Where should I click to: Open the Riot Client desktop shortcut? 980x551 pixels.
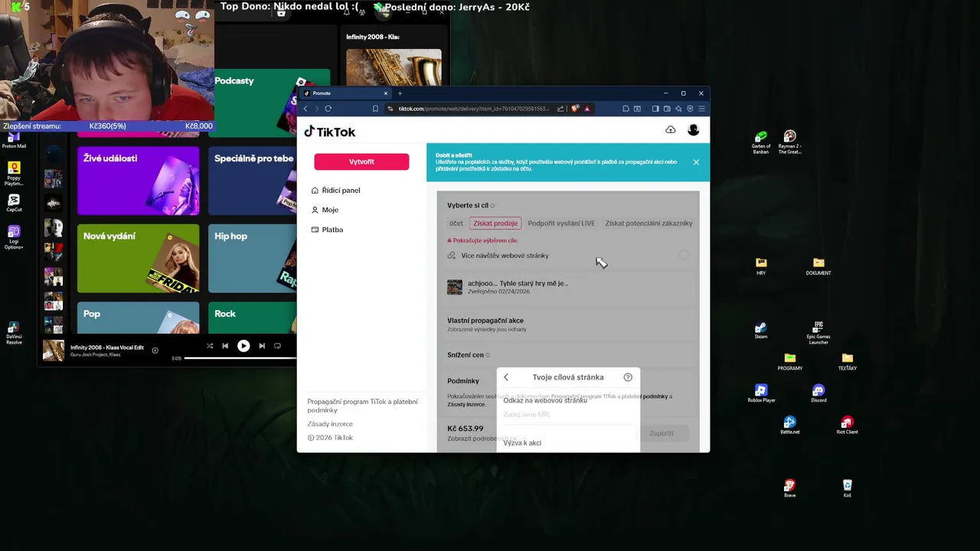(847, 425)
